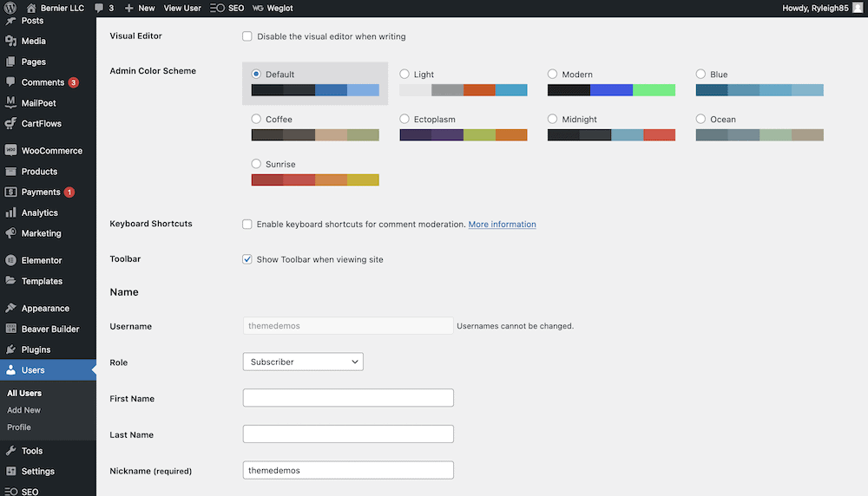
Task: Follow the More information link
Action: 502,224
